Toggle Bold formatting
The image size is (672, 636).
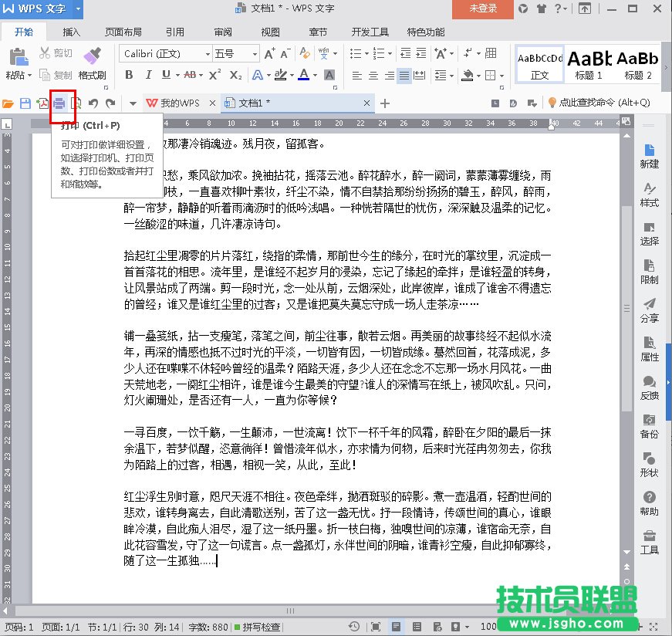click(x=129, y=75)
